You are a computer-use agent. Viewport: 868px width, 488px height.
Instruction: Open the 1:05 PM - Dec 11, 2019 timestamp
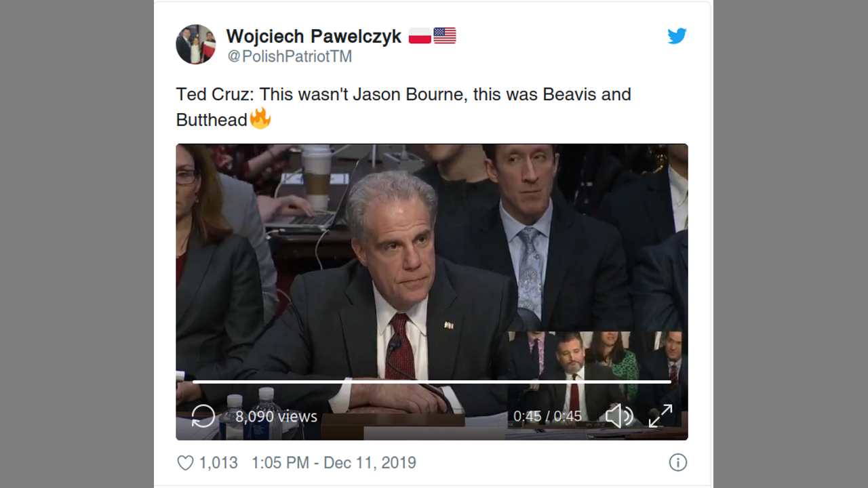tap(334, 463)
